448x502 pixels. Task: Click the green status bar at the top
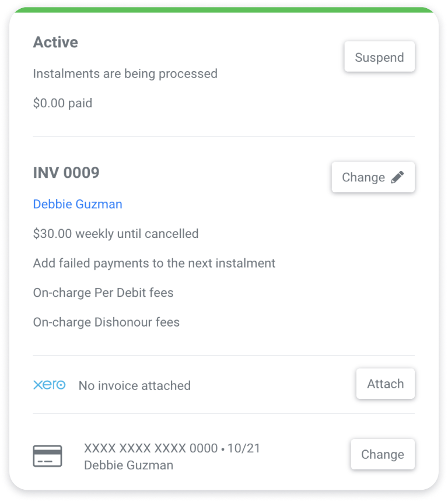(x=224, y=10)
